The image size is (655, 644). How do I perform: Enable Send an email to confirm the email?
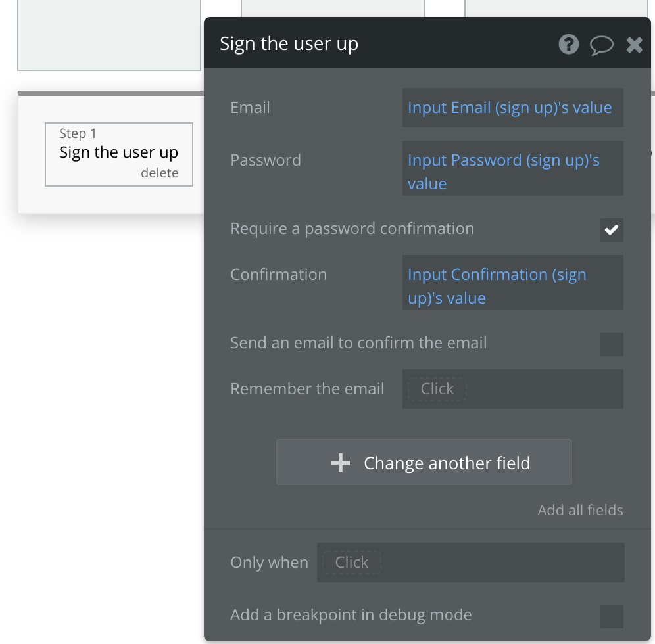point(611,344)
